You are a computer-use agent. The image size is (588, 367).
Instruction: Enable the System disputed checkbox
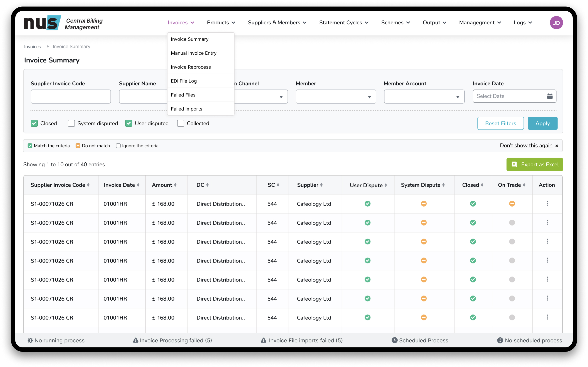(x=71, y=123)
